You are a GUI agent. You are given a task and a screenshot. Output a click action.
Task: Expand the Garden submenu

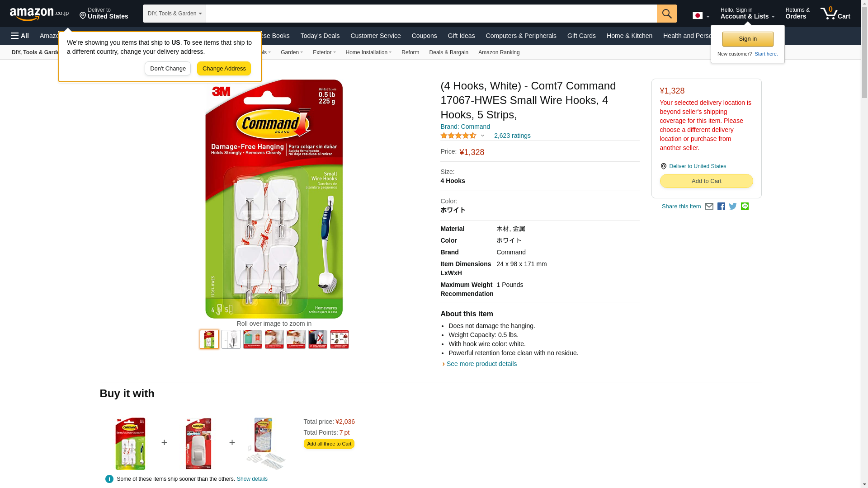(x=292, y=52)
